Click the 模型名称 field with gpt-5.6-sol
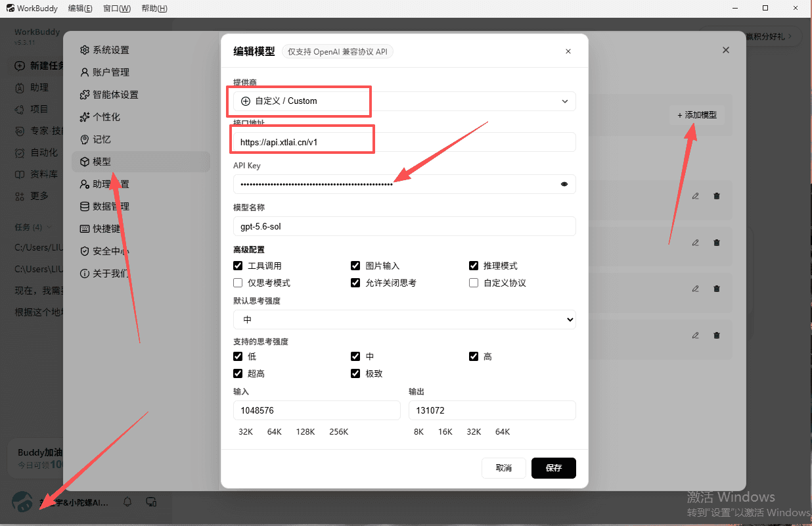This screenshot has width=812, height=526. [405, 226]
